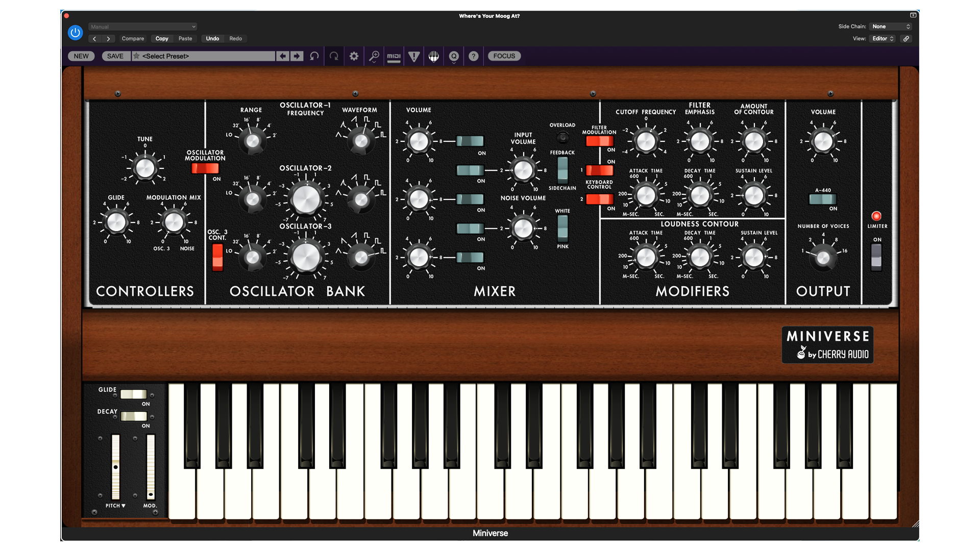980x551 pixels.
Task: Click the MOD wheel slider
Action: coord(151,467)
